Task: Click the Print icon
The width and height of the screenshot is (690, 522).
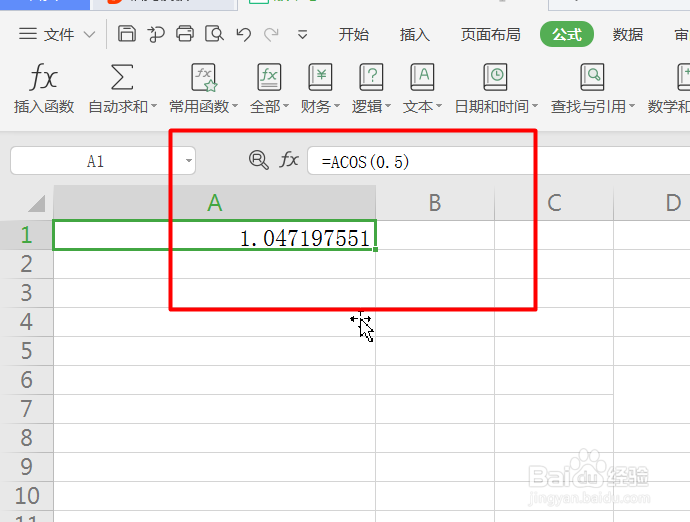Action: tap(185, 34)
